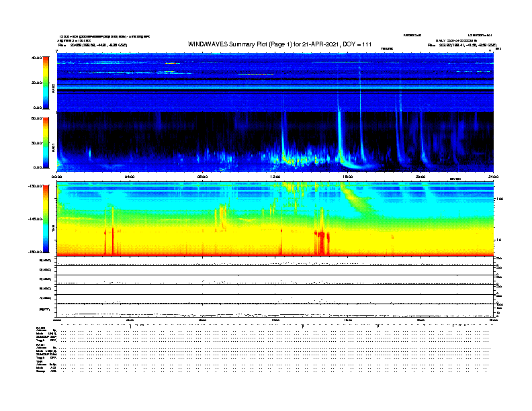
Task: Click 04:00 label under the RAD1 spectrogram
Action: [130, 177]
